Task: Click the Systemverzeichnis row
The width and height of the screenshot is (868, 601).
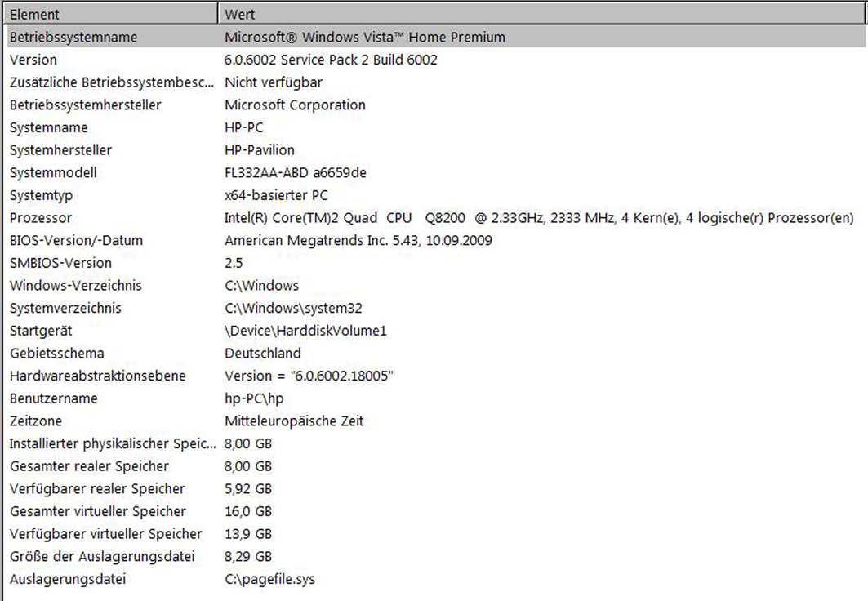Action: click(x=65, y=309)
